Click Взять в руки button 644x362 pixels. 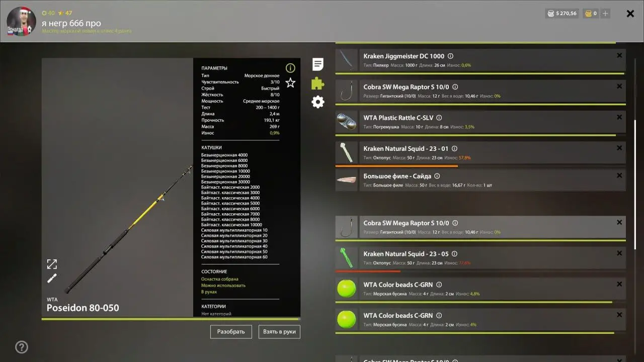tap(279, 332)
